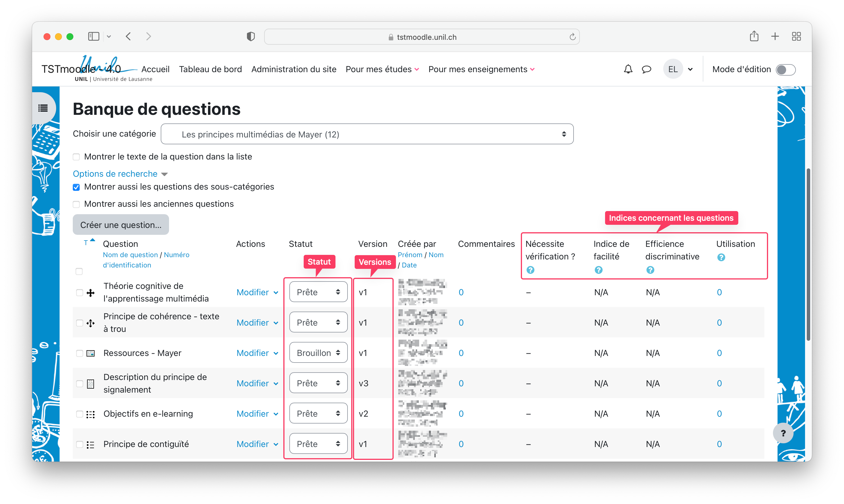Viewport: 844px width, 504px height.
Task: Click the Safari address bar
Action: tap(421, 37)
